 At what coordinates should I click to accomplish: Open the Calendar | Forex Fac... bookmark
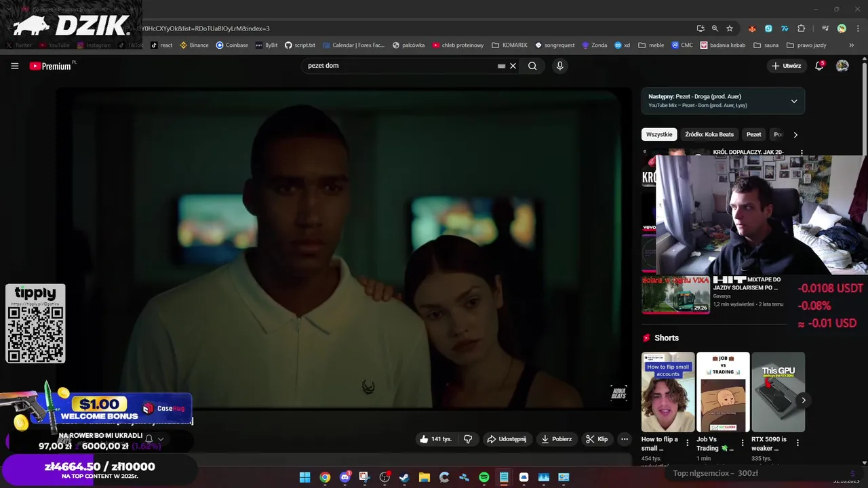(x=353, y=45)
